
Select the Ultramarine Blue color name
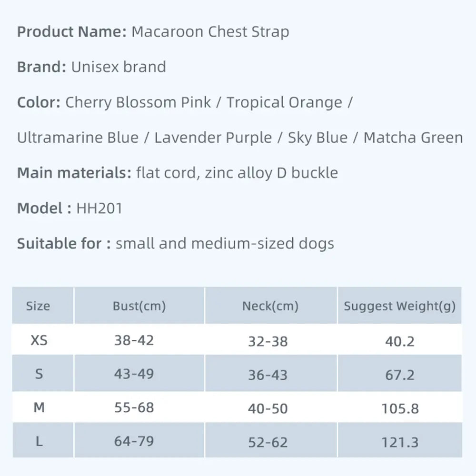point(78,138)
